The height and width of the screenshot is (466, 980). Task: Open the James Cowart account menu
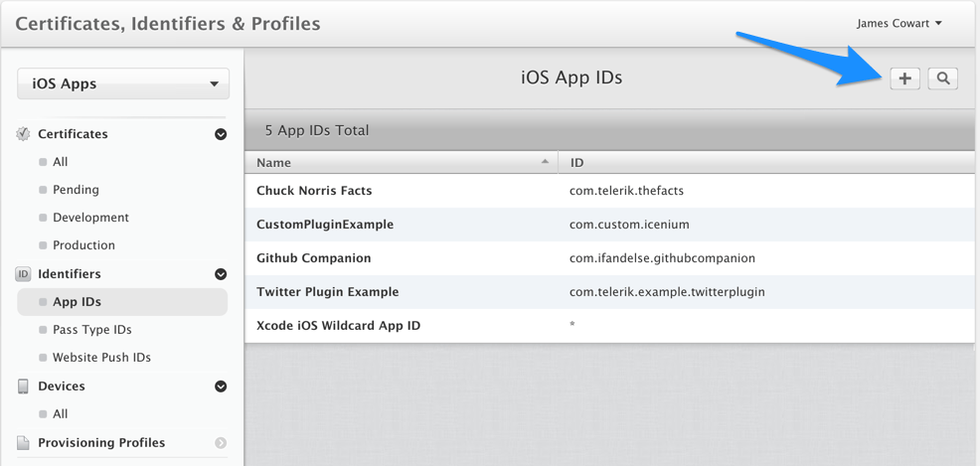pos(899,23)
